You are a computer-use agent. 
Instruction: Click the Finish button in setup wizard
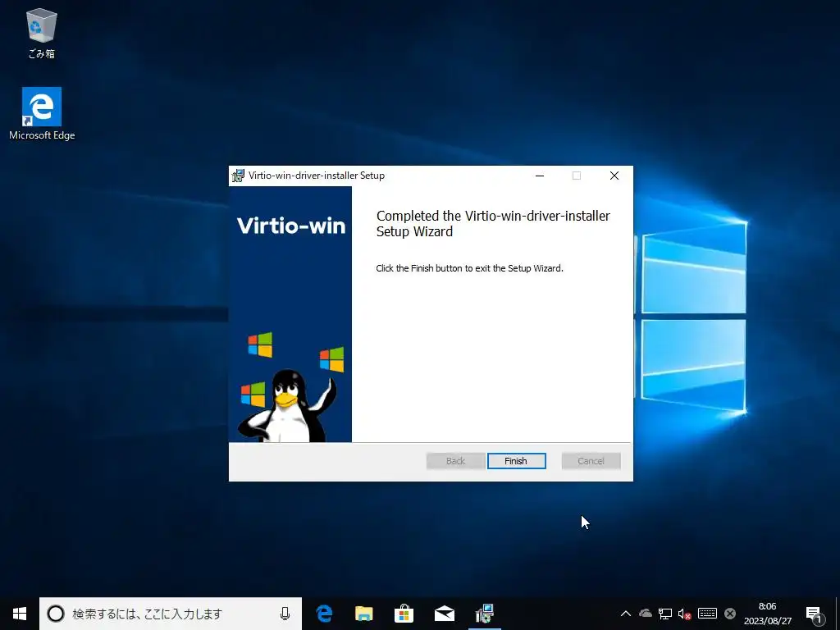click(517, 461)
